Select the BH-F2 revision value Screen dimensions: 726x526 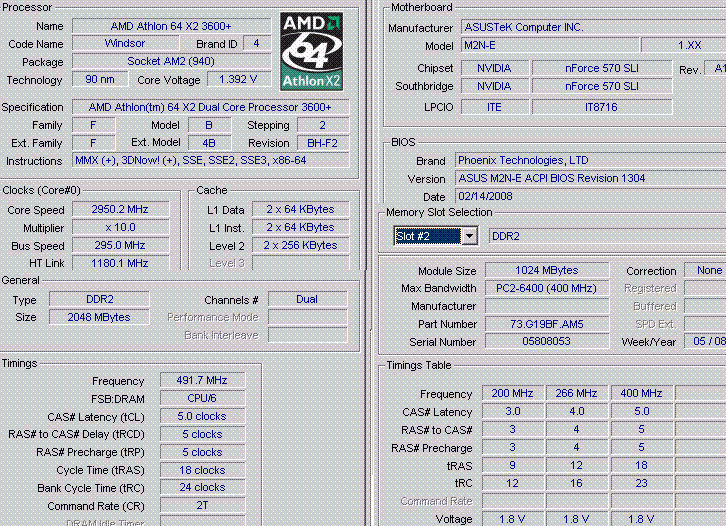point(323,143)
